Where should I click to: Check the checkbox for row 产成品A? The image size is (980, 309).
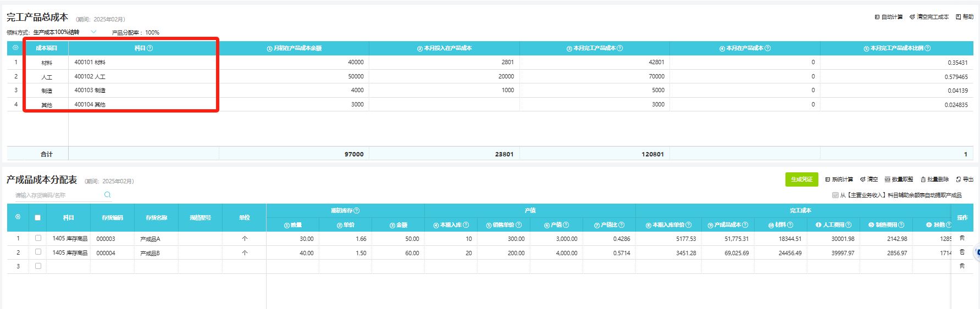coord(38,238)
